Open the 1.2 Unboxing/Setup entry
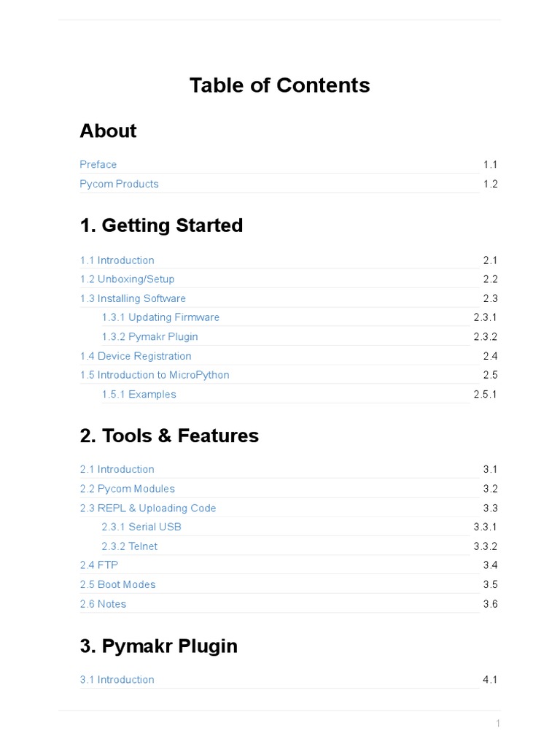 point(127,279)
